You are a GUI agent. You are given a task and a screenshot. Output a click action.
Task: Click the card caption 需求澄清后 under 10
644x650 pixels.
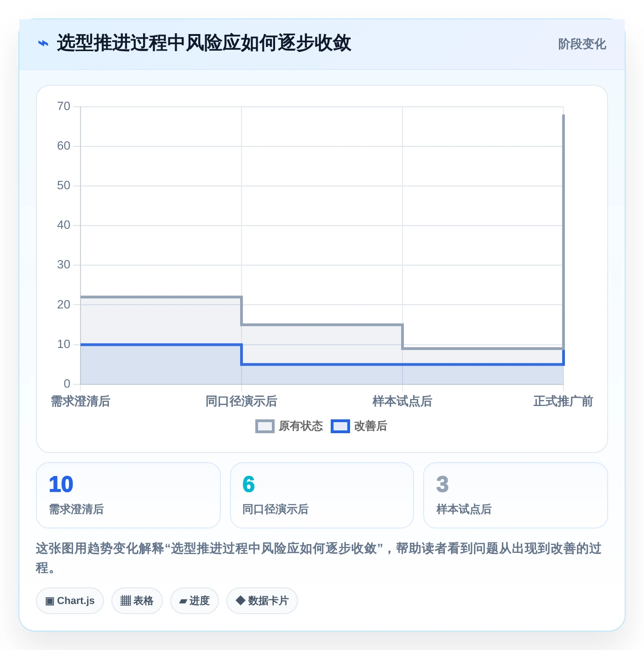pos(76,509)
